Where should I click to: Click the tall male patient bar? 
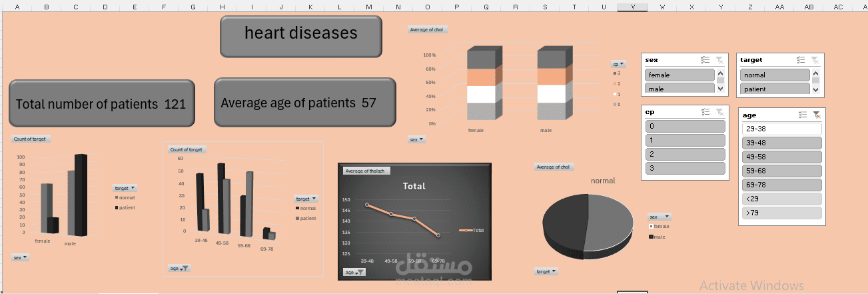click(81, 195)
